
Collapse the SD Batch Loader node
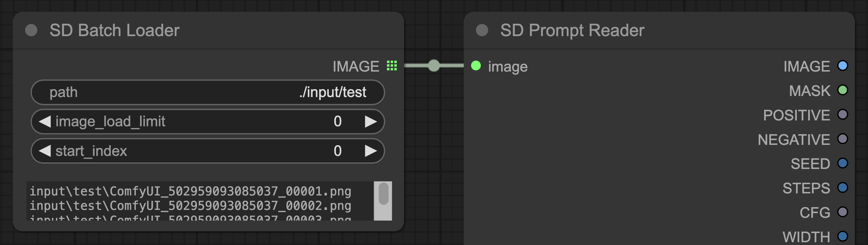[31, 30]
